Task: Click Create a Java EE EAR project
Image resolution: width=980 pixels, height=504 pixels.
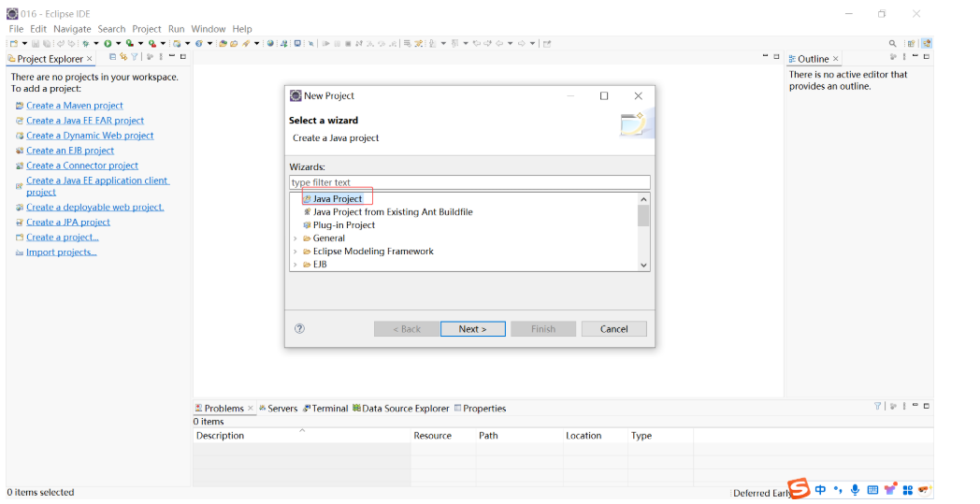Action: 85,121
